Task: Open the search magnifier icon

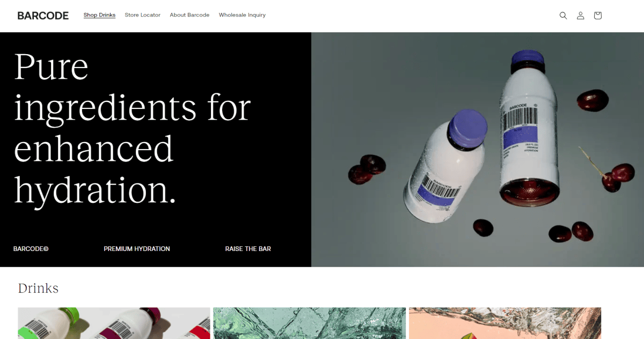Action: point(563,16)
